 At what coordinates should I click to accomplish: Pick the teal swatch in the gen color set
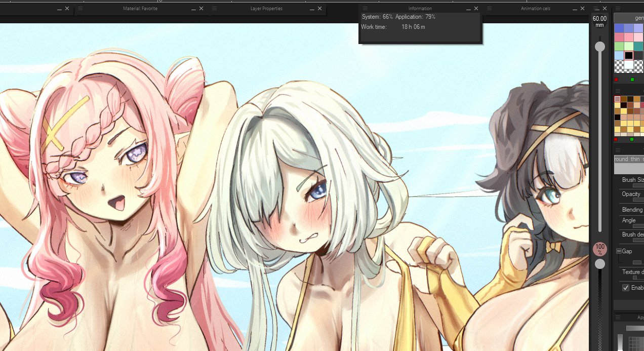(638, 46)
